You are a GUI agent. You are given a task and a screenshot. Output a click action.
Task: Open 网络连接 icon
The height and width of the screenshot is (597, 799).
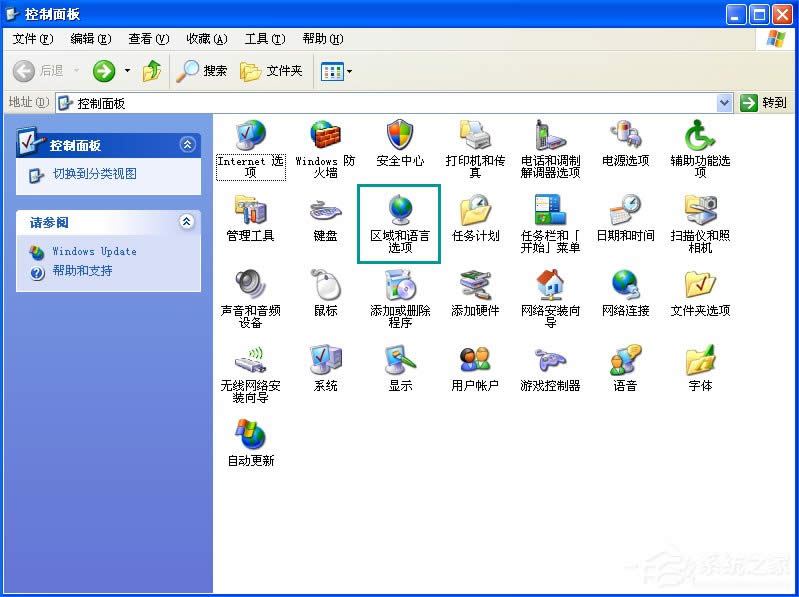click(625, 286)
